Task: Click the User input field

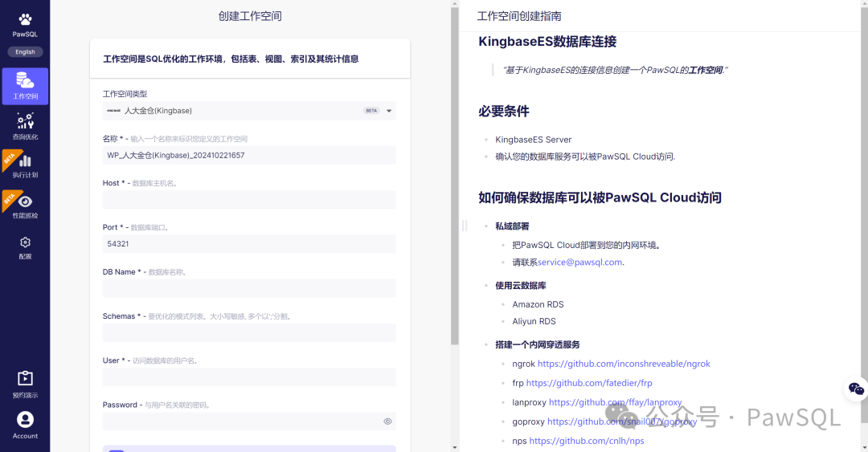Action: 249,377
